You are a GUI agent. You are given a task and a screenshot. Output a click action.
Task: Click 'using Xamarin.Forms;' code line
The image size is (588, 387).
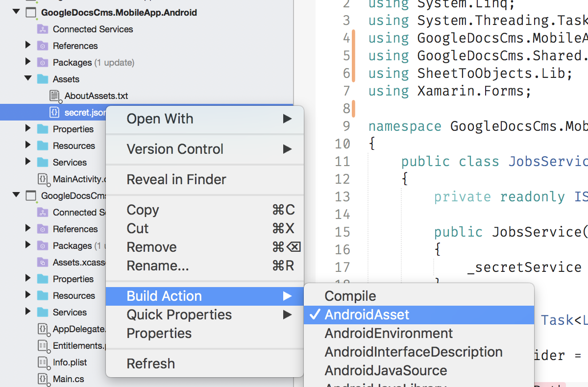(x=450, y=91)
